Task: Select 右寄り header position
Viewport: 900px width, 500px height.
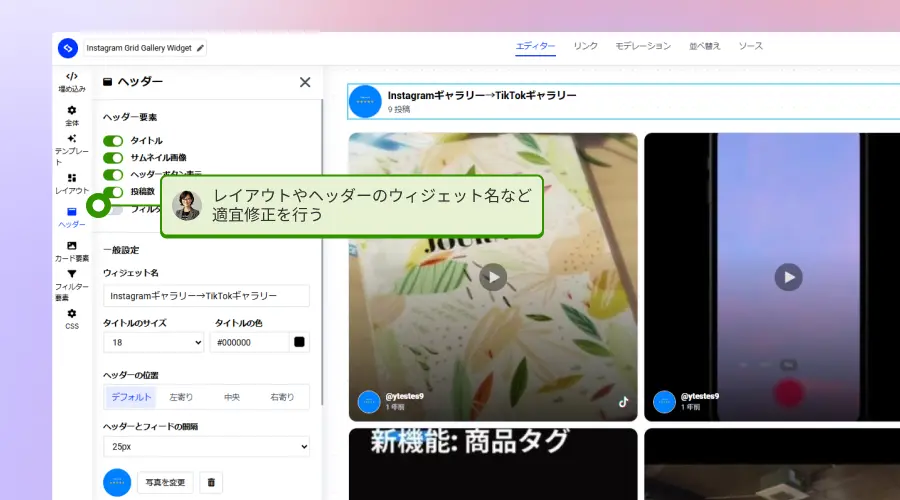Action: coord(282,397)
